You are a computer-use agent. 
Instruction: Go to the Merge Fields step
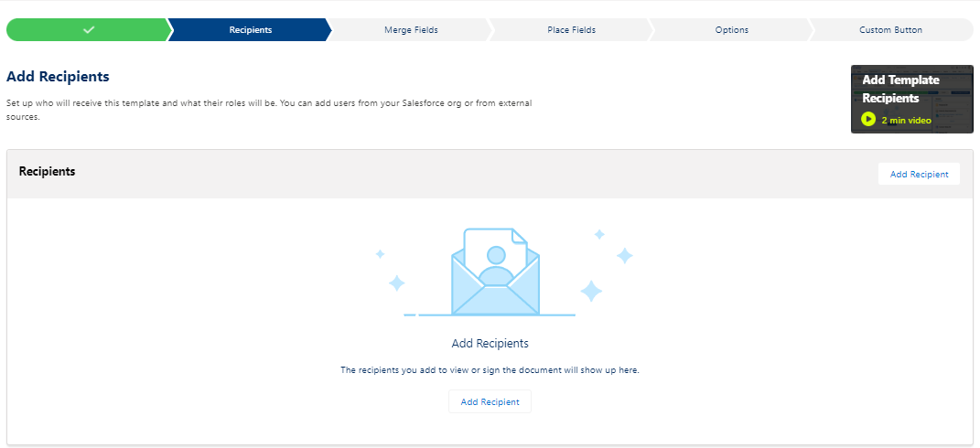point(411,30)
